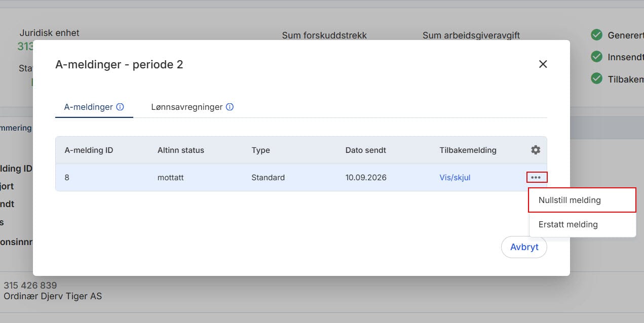The width and height of the screenshot is (644, 323).
Task: Open the table settings gear icon
Action: pyautogui.click(x=536, y=150)
